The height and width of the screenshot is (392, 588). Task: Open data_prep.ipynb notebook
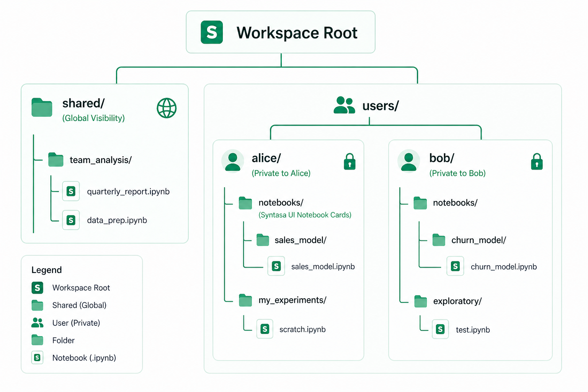(117, 220)
